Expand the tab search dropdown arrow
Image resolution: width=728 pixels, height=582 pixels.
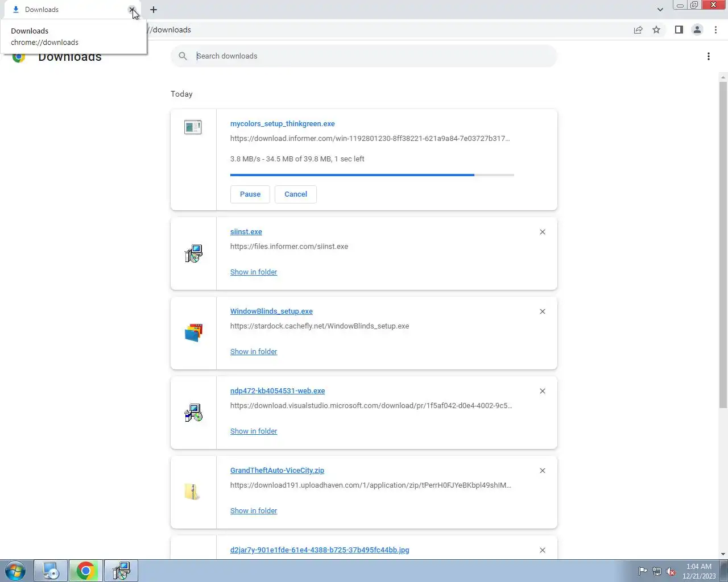[x=660, y=10]
